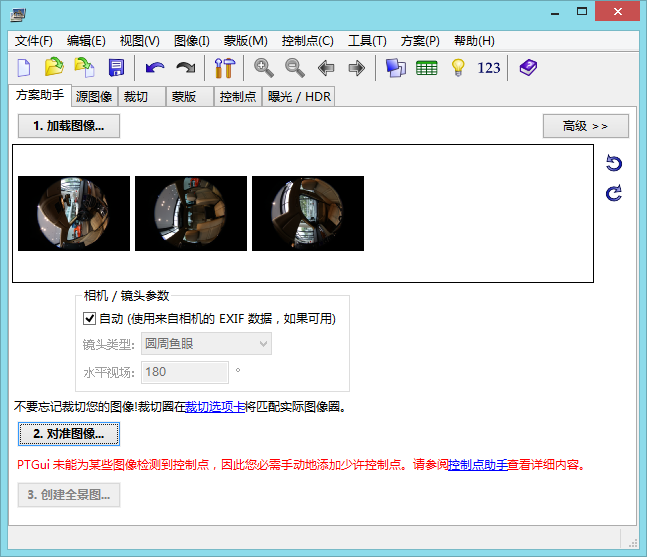Switch to the 裁切 tab
This screenshot has height=557, width=647.
tap(142, 97)
